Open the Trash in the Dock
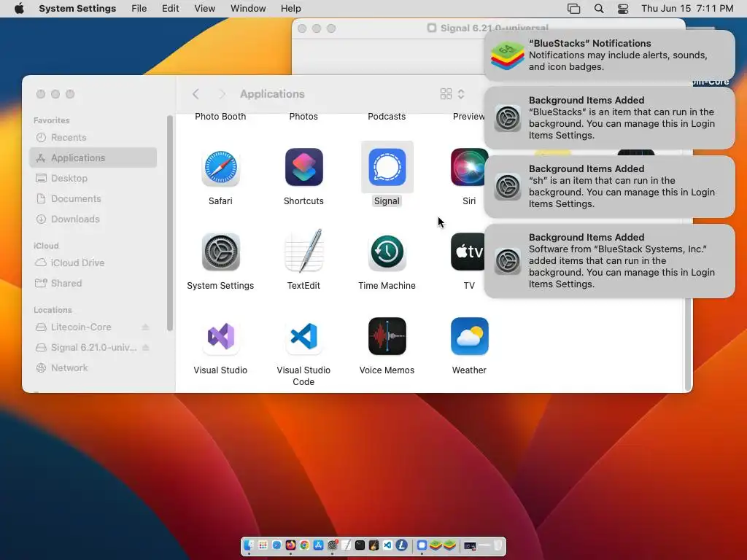The width and height of the screenshot is (747, 560). pos(498,545)
